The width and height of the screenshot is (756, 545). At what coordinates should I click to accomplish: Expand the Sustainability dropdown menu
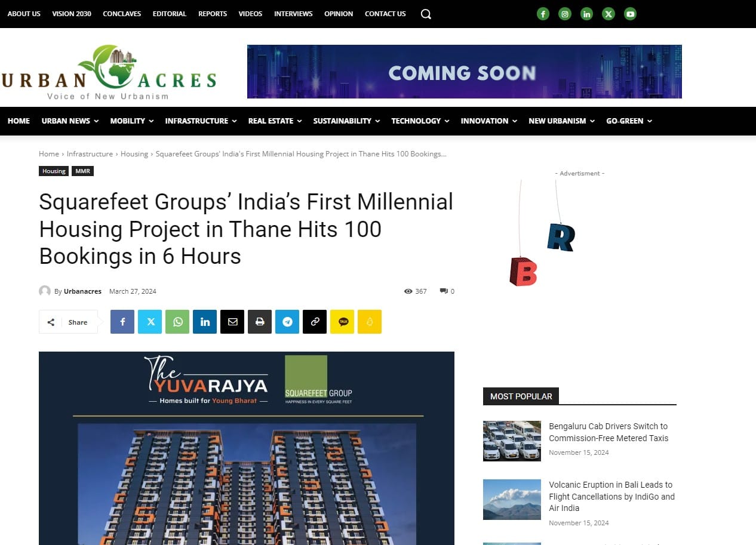(346, 121)
